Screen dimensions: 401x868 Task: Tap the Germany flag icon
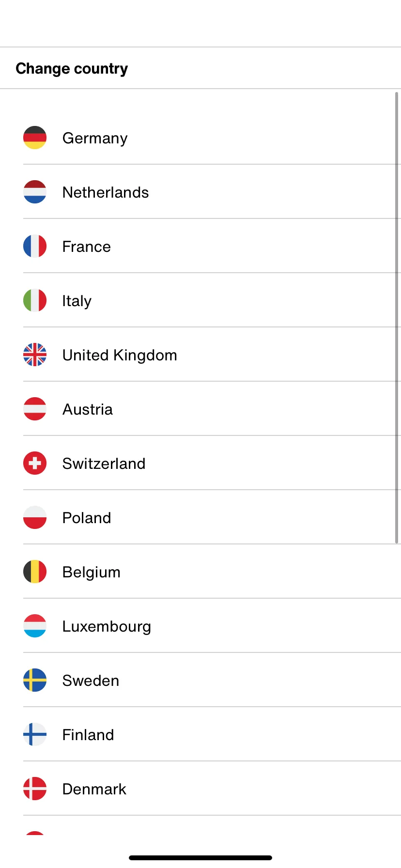pos(35,138)
